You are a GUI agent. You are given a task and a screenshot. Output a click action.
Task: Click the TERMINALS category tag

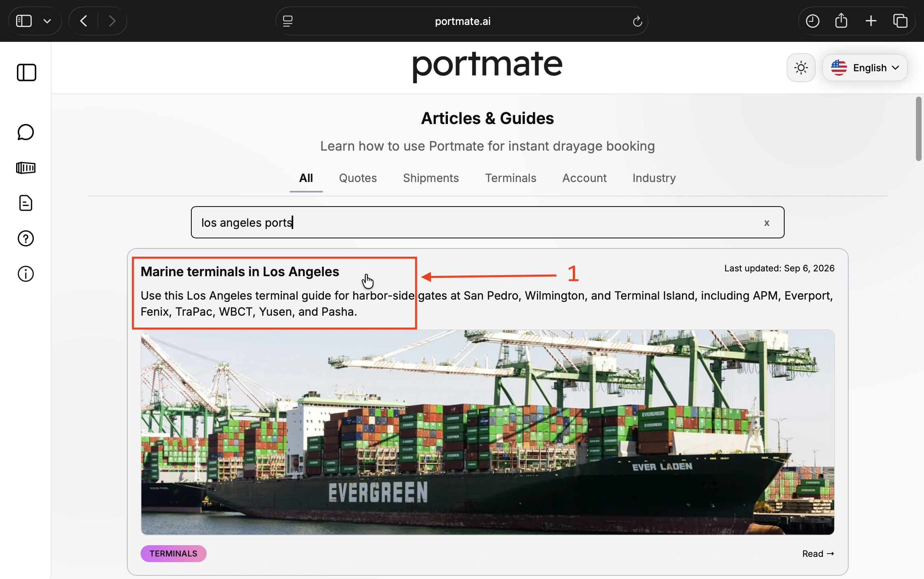pos(174,554)
